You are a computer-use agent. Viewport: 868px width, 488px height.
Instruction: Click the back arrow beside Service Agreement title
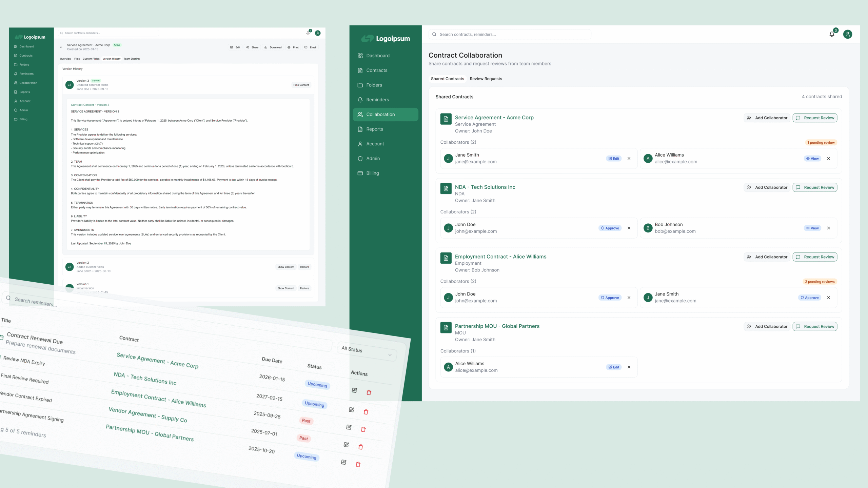tap(61, 47)
